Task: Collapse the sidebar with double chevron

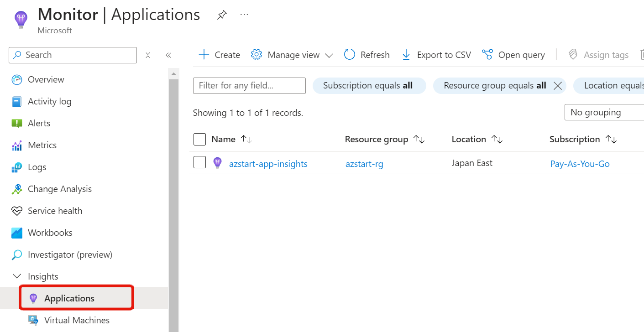Action: [168, 55]
